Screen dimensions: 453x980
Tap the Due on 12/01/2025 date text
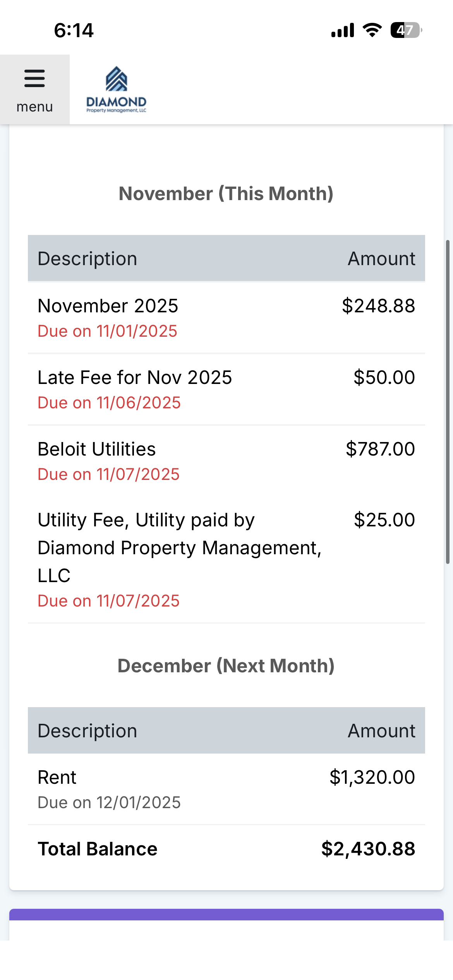[x=109, y=803]
